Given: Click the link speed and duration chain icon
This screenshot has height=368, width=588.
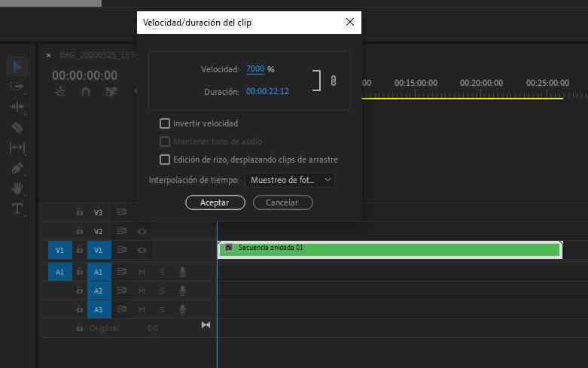Looking at the screenshot, I should pos(334,81).
